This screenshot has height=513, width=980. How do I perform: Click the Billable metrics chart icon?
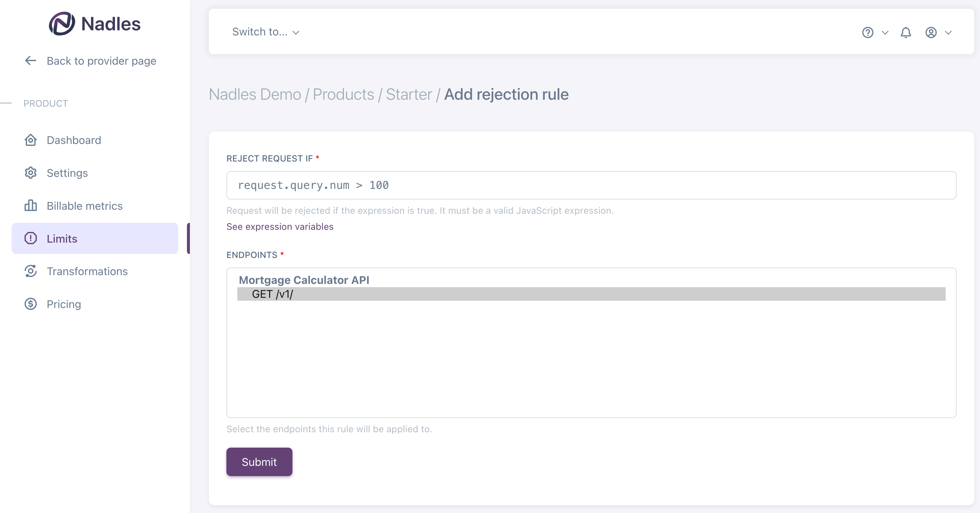coord(30,205)
